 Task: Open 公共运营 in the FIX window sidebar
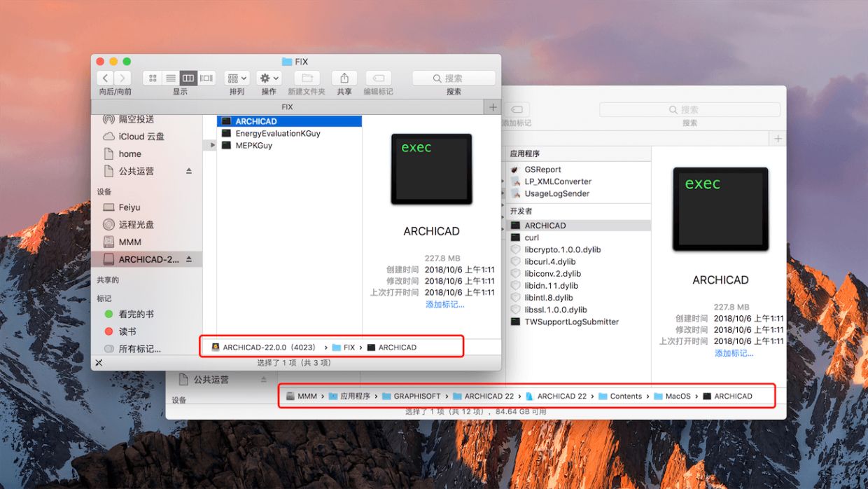pos(136,171)
